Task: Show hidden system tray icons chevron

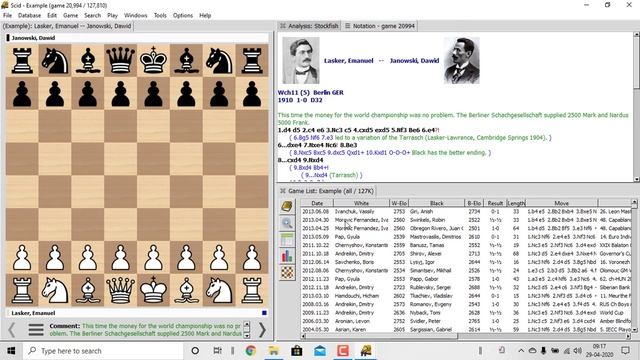Action: [521, 351]
